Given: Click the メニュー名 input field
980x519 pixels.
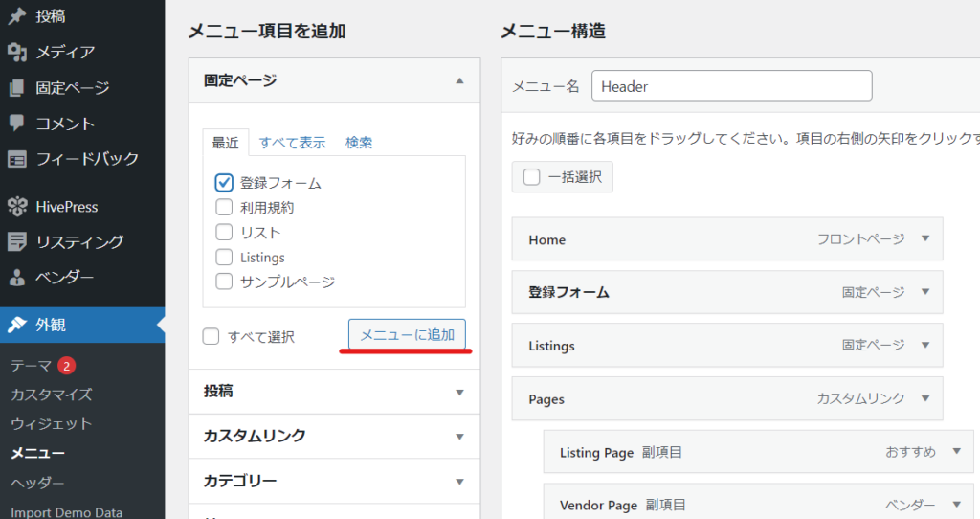Looking at the screenshot, I should [731, 86].
